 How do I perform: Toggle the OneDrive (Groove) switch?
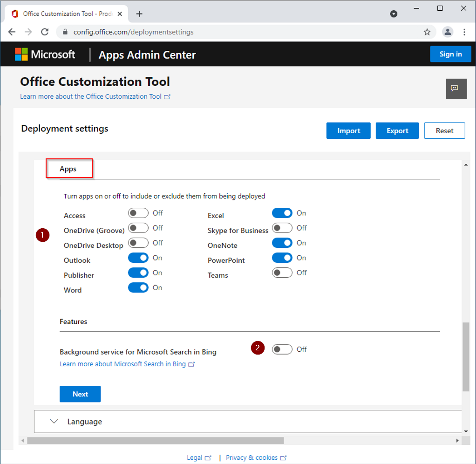click(138, 228)
